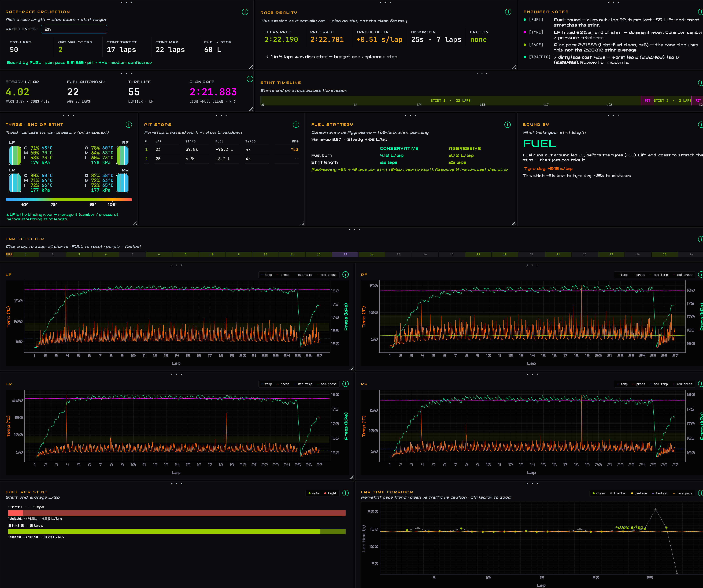Click the tyre temperature gradient color bar
The height and width of the screenshot is (588, 703).
[x=69, y=200]
